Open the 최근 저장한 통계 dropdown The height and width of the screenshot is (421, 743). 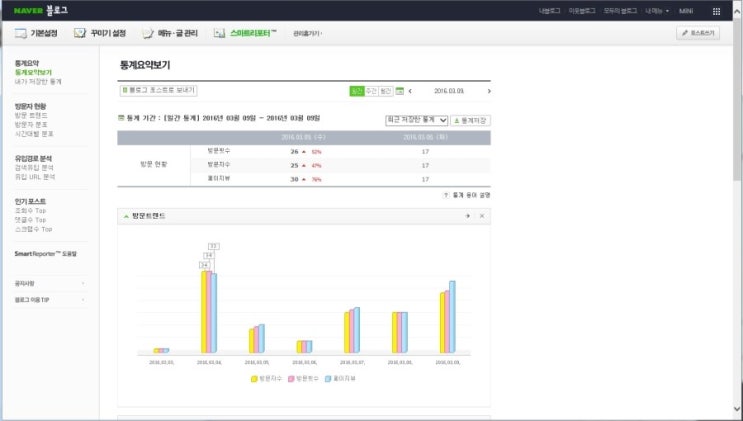(x=417, y=120)
